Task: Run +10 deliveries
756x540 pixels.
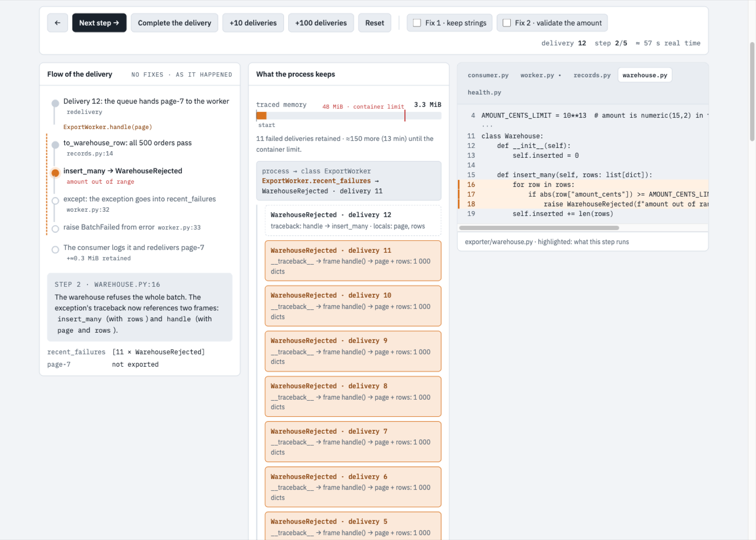Action: tap(253, 23)
